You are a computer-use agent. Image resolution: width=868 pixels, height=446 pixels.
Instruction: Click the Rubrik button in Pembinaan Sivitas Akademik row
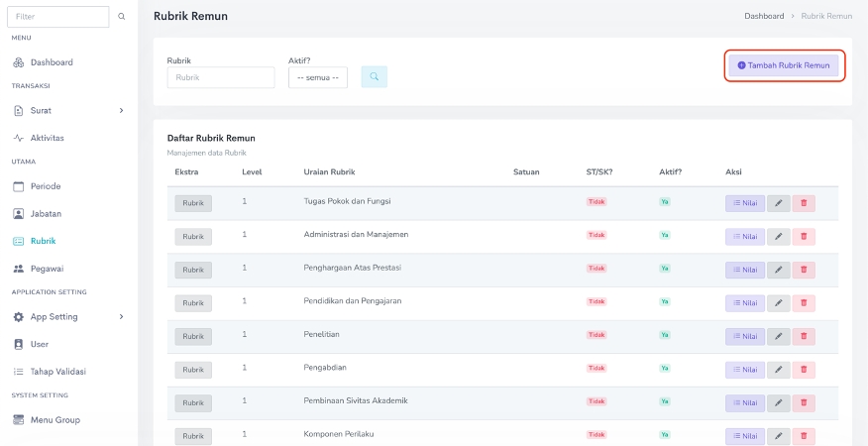click(193, 402)
